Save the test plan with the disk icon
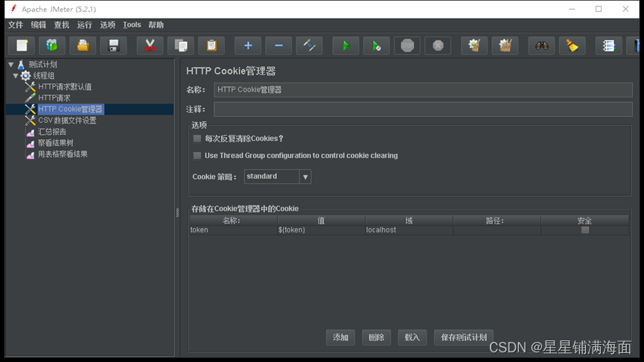644x362 pixels. click(114, 45)
